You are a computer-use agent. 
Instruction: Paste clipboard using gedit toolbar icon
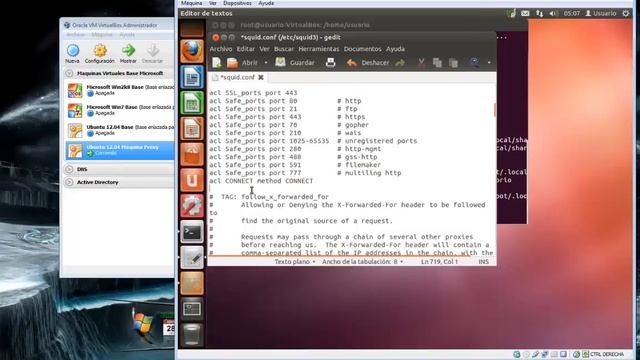tap(453, 63)
